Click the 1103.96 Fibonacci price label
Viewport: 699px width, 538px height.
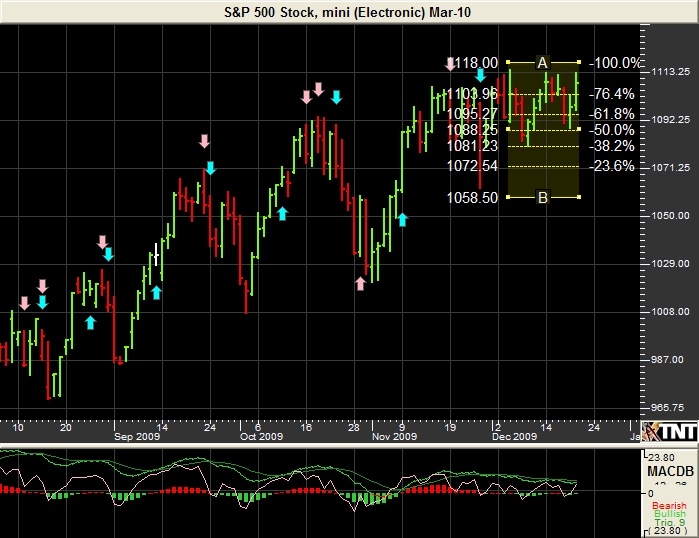pyautogui.click(x=473, y=94)
